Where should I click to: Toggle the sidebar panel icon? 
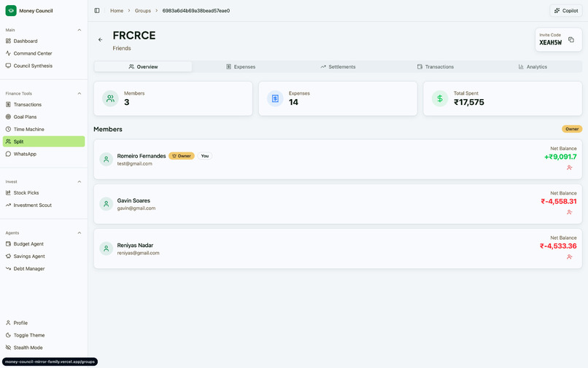click(x=97, y=10)
